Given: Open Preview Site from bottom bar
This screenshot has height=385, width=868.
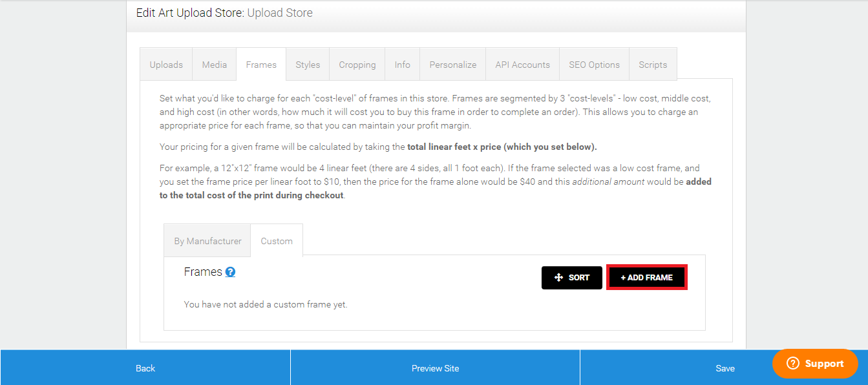Looking at the screenshot, I should [435, 368].
